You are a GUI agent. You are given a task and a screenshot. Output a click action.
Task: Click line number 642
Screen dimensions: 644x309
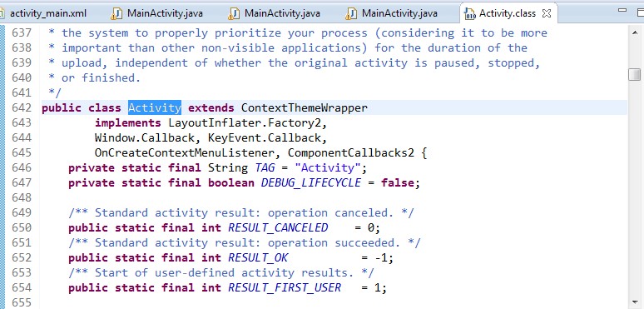click(22, 107)
